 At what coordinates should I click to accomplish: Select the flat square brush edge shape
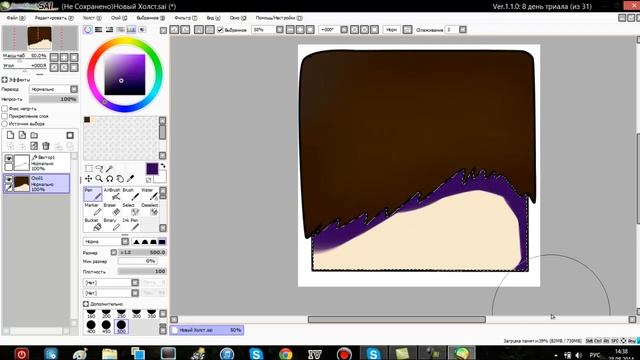click(162, 242)
